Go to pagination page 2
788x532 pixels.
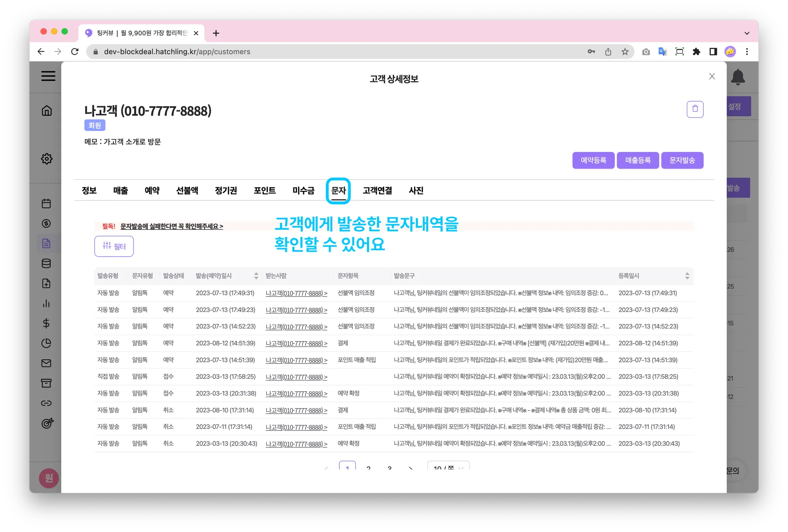(x=368, y=467)
